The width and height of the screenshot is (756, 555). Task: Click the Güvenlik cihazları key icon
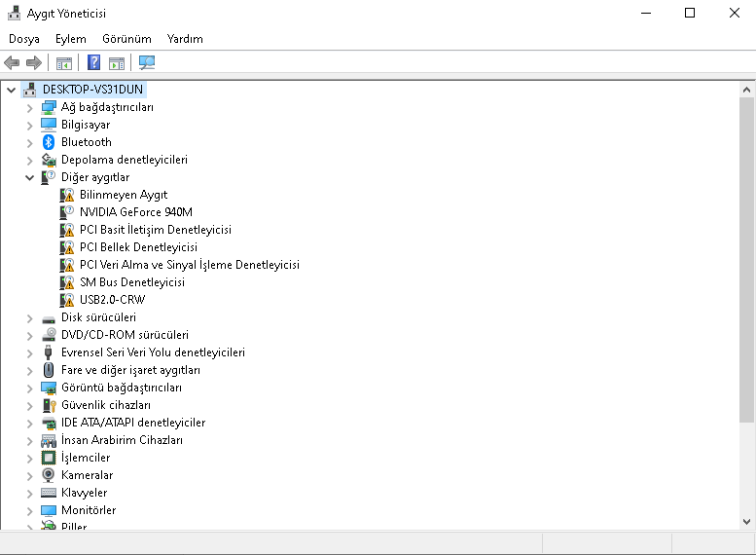[x=50, y=405]
